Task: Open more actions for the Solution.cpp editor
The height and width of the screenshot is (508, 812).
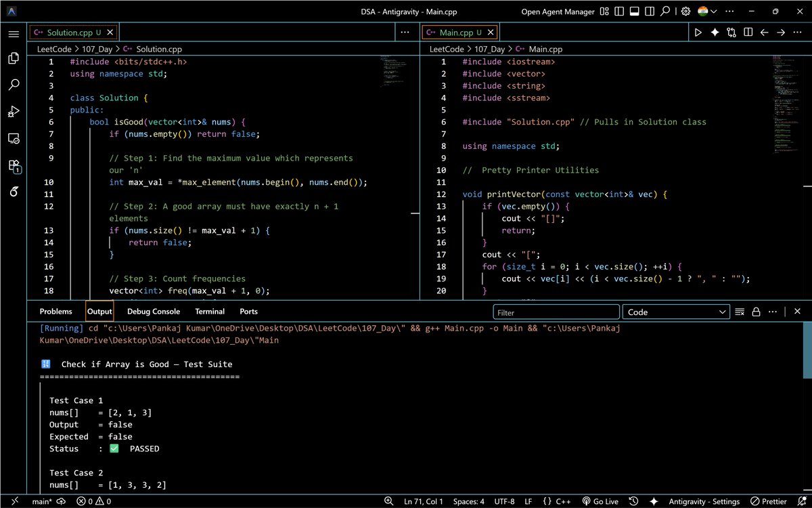Action: coord(405,32)
